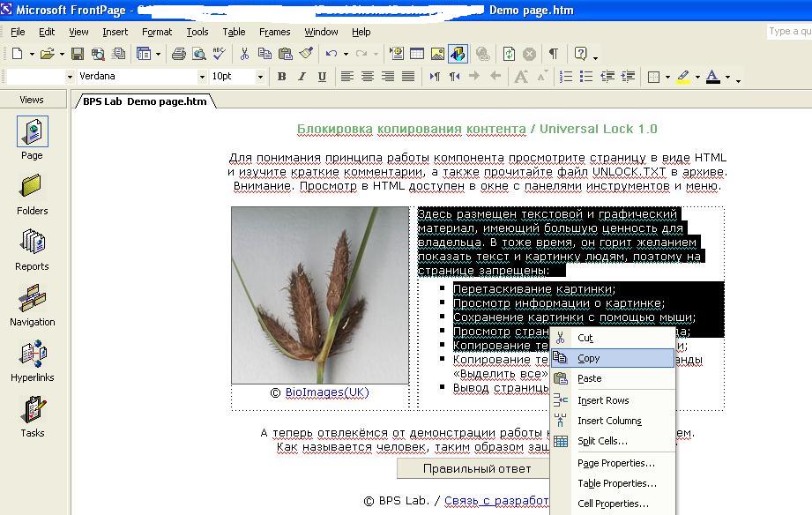Increase indent with the indent icon

[x=628, y=77]
